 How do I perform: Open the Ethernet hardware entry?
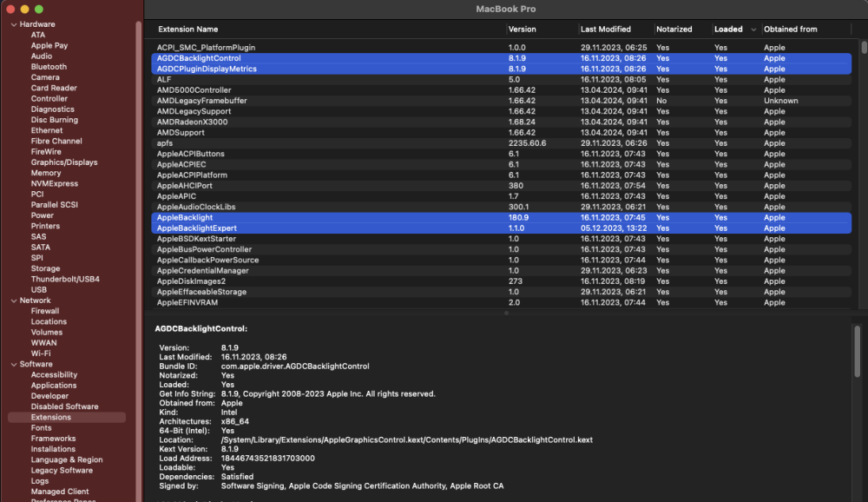(x=47, y=131)
